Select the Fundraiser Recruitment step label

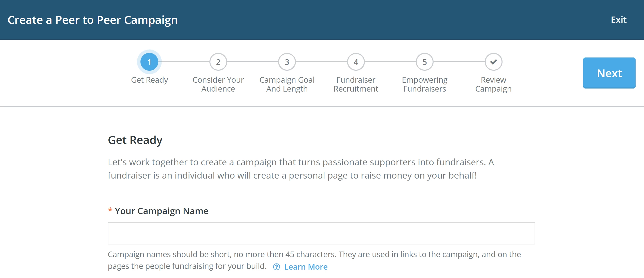pos(356,84)
